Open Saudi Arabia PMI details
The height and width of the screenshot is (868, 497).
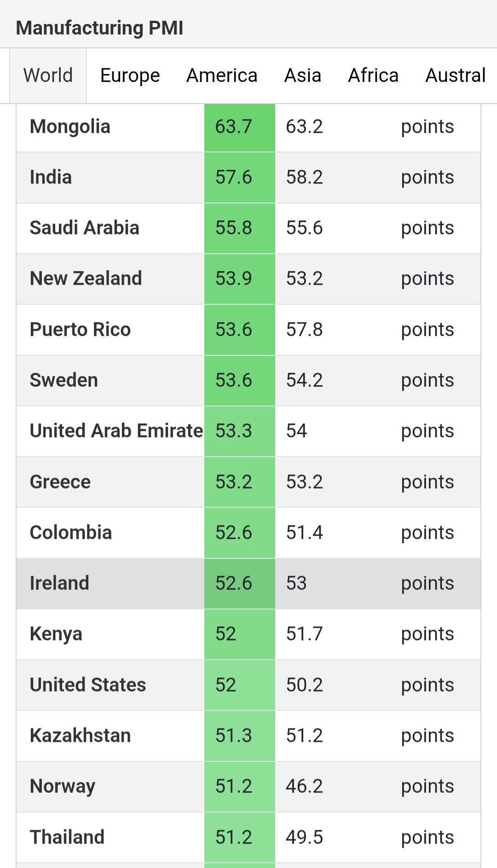(84, 228)
